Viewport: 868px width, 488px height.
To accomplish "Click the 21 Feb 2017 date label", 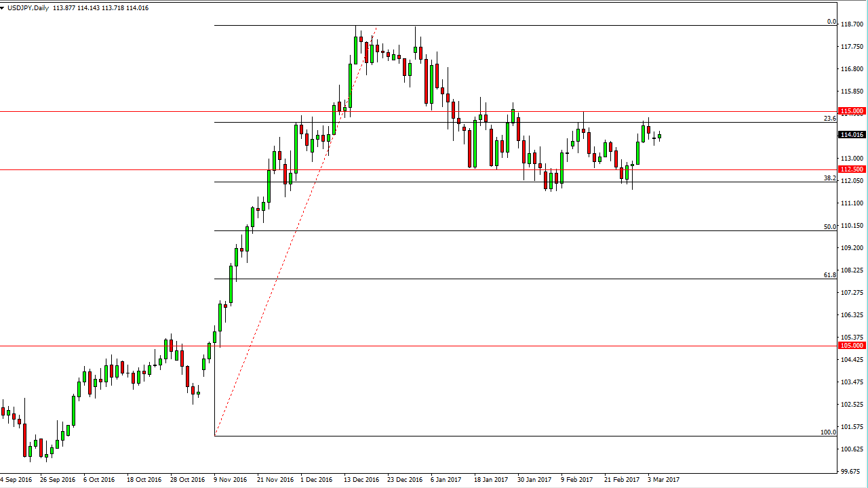I will pyautogui.click(x=622, y=480).
